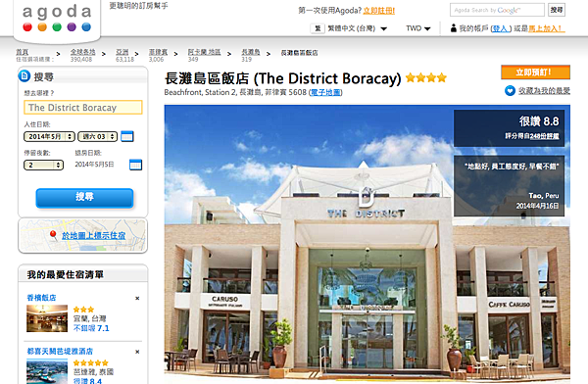This screenshot has width=588, height=384.
Task: Click the heart favorite icon
Action: click(510, 91)
